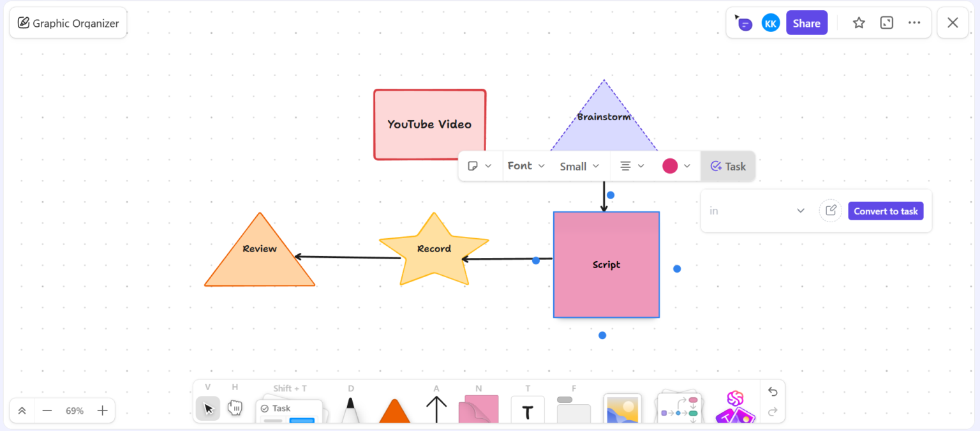Viewport: 980px width, 431px height.
Task: Click the Share button
Action: tap(806, 22)
